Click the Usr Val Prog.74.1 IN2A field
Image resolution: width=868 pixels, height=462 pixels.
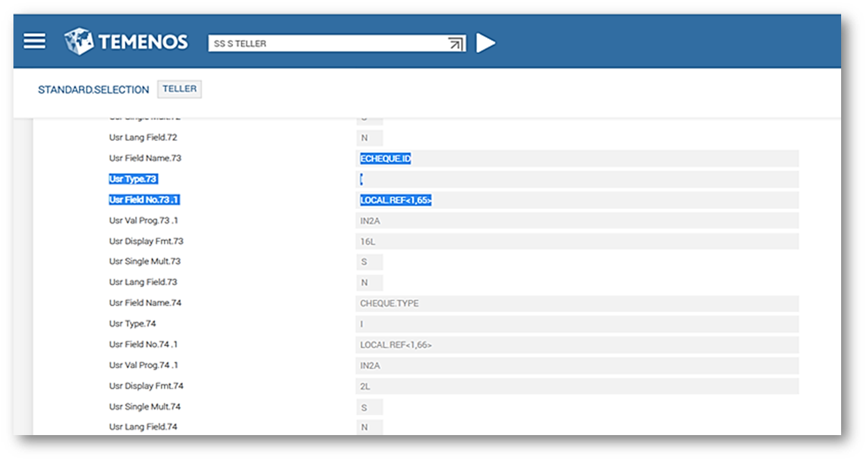[x=576, y=365]
